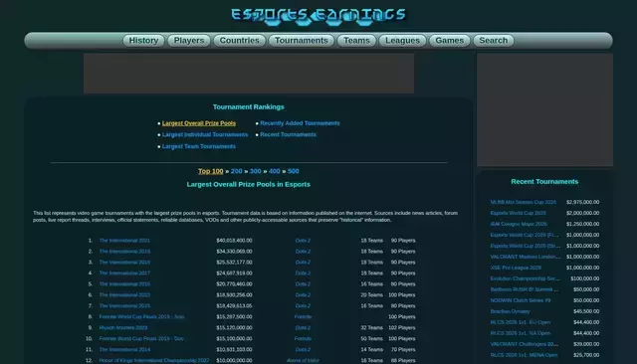Open The International 2019 tournament
The width and height of the screenshot is (637, 364).
pos(124,252)
